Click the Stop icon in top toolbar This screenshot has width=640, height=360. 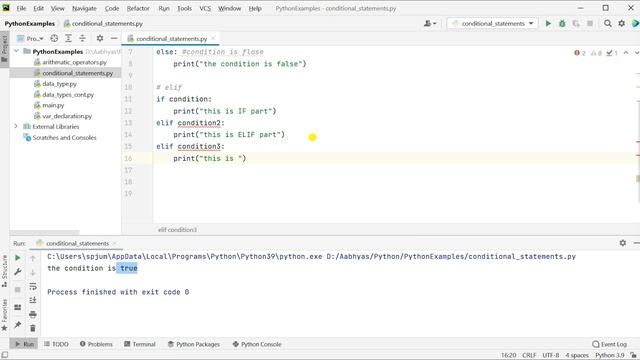point(590,24)
